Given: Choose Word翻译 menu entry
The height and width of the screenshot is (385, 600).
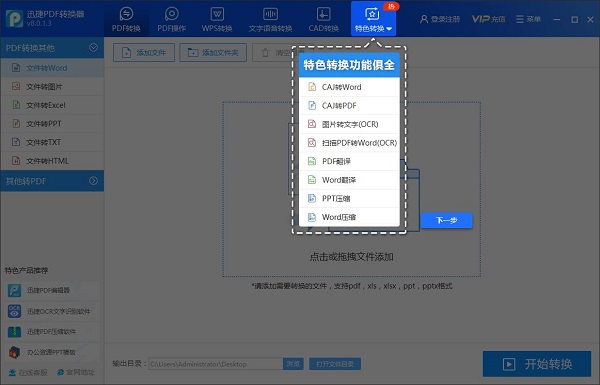Looking at the screenshot, I should coord(349,180).
